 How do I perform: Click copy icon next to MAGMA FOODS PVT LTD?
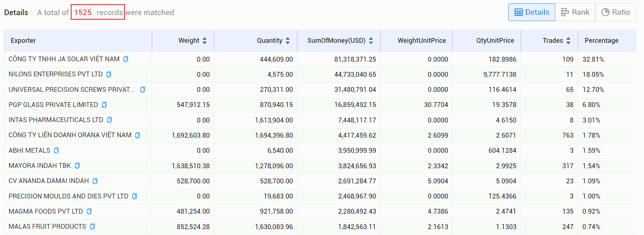point(89,211)
